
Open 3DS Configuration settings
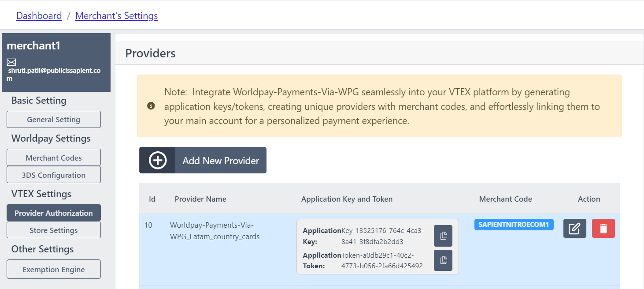coord(54,175)
